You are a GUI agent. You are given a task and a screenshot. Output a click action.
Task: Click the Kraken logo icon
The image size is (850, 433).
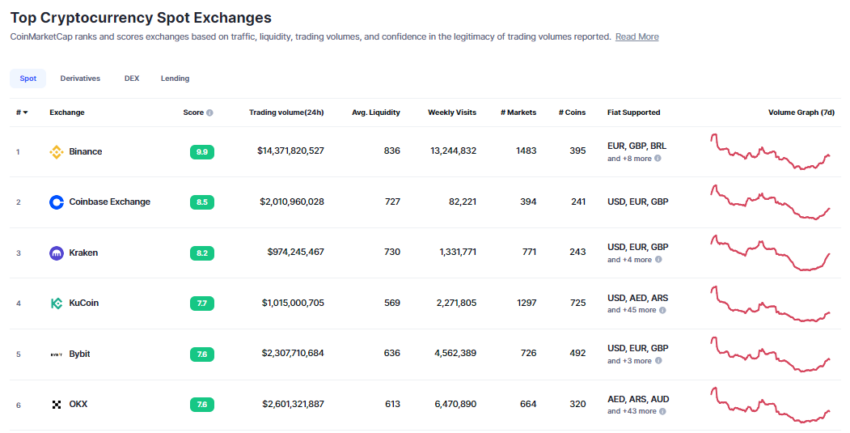[56, 253]
